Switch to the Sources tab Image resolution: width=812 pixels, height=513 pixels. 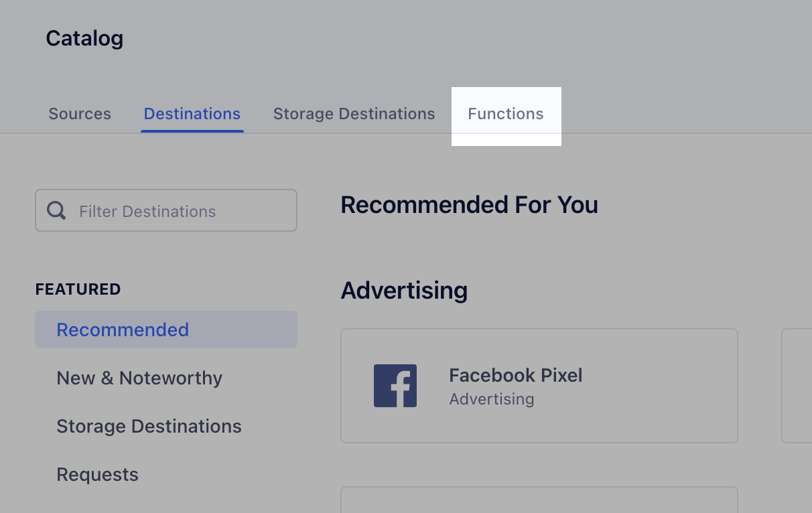click(x=80, y=114)
